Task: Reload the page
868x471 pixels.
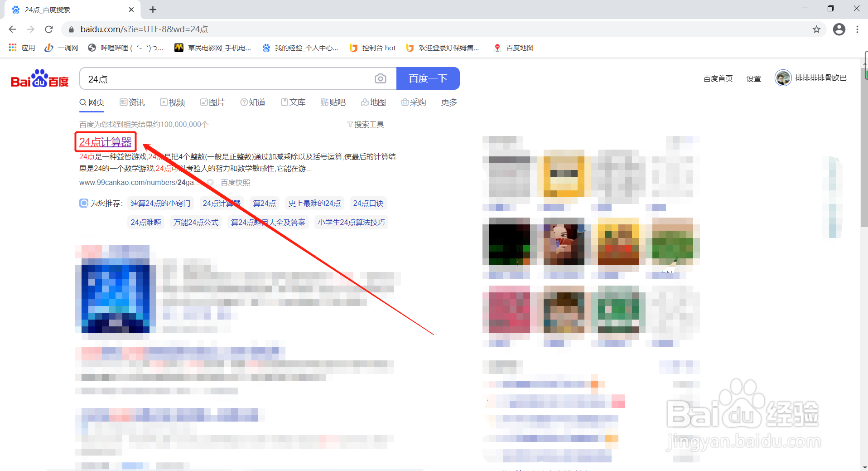Action: tap(49, 29)
